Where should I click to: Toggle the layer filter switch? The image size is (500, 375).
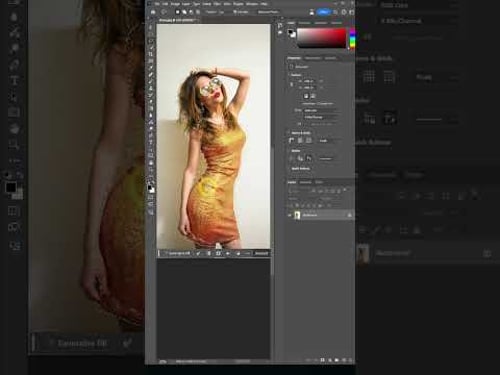[345, 190]
